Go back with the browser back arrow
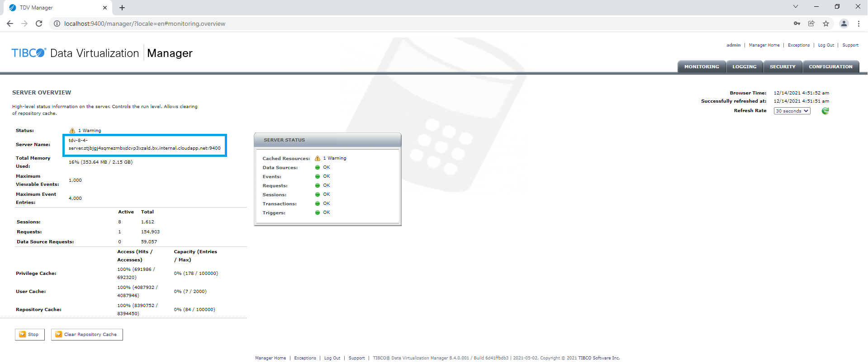 (x=10, y=24)
